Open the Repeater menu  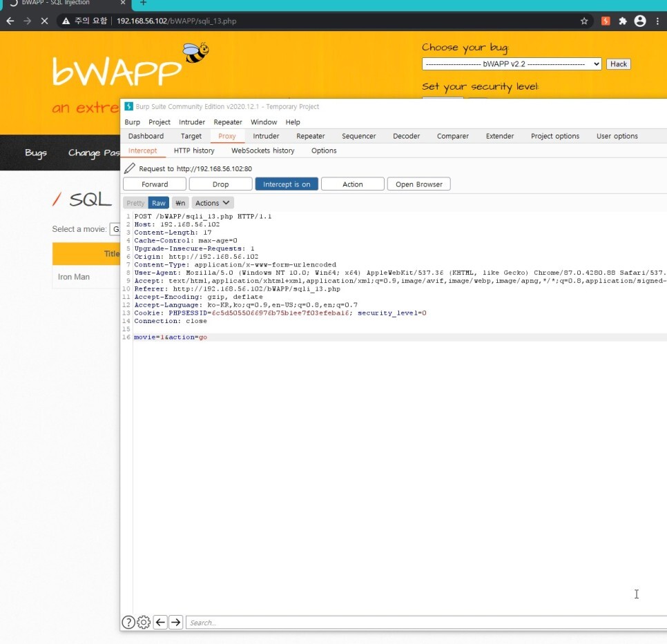228,122
